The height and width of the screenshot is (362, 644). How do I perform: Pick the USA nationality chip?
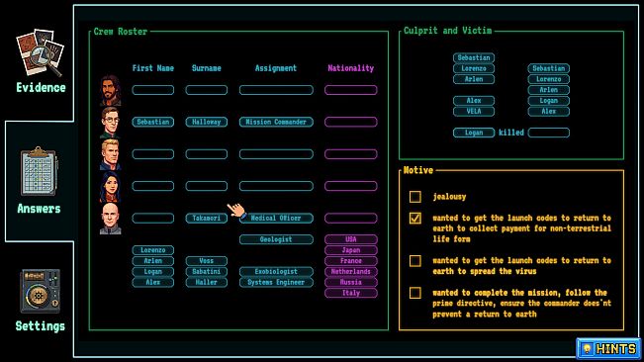click(x=351, y=239)
